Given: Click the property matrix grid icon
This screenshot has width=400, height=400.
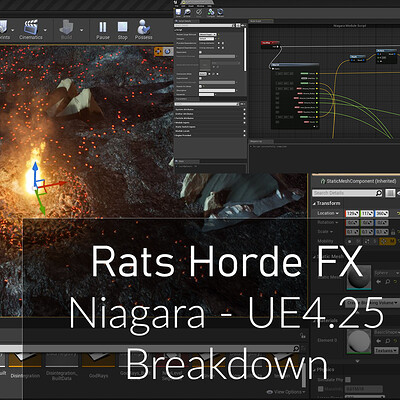Looking at the screenshot, I should (390, 193).
